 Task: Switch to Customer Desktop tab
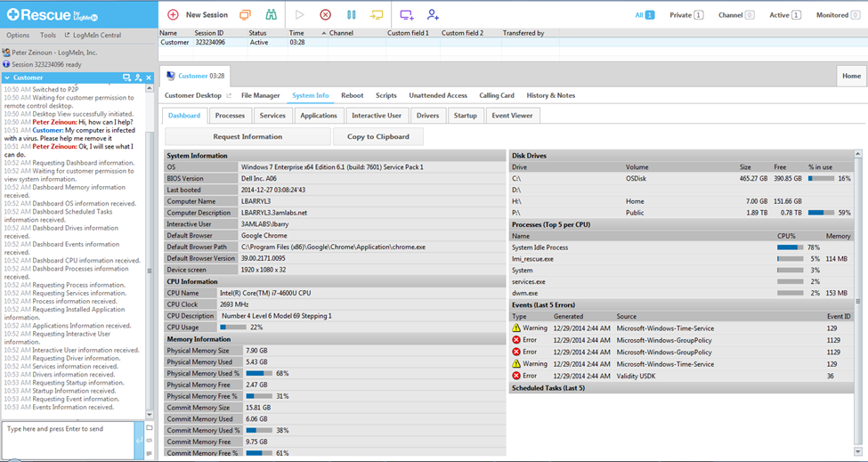[x=192, y=95]
